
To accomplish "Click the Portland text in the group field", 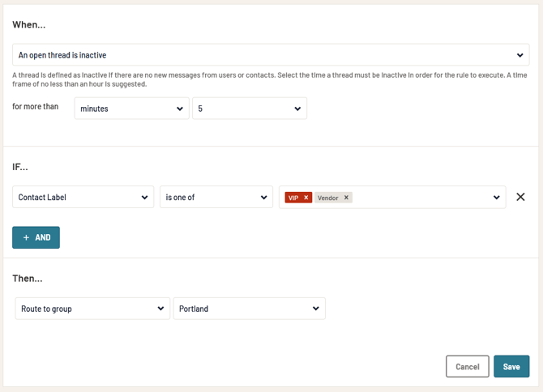I will click(x=194, y=309).
